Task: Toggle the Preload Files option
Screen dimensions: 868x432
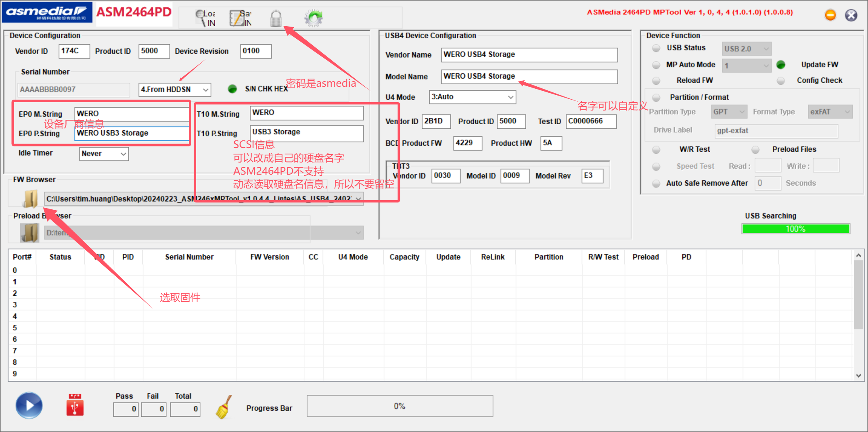Action: coord(755,150)
